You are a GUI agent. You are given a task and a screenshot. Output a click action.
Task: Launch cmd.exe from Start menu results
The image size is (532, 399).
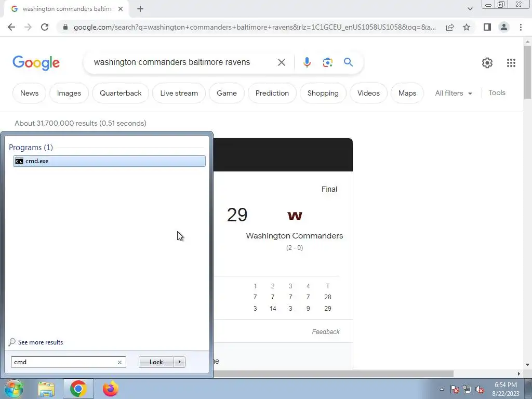tap(109, 161)
